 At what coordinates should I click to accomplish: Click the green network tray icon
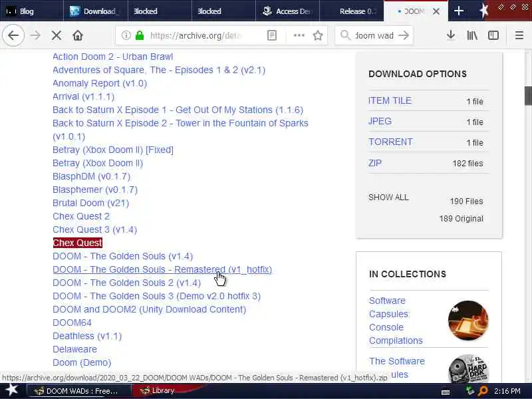click(470, 391)
